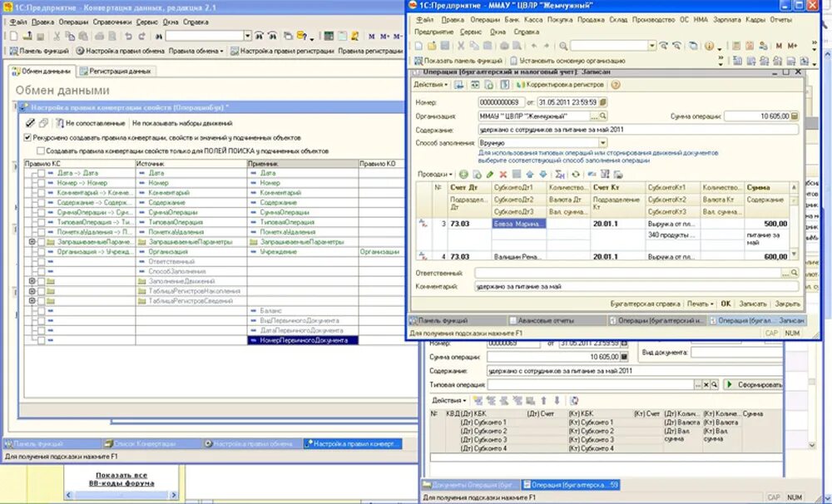The image size is (832, 504).
Task: Check the box in 'Содержание -> Содерж...' rule row
Action: pyautogui.click(x=41, y=202)
